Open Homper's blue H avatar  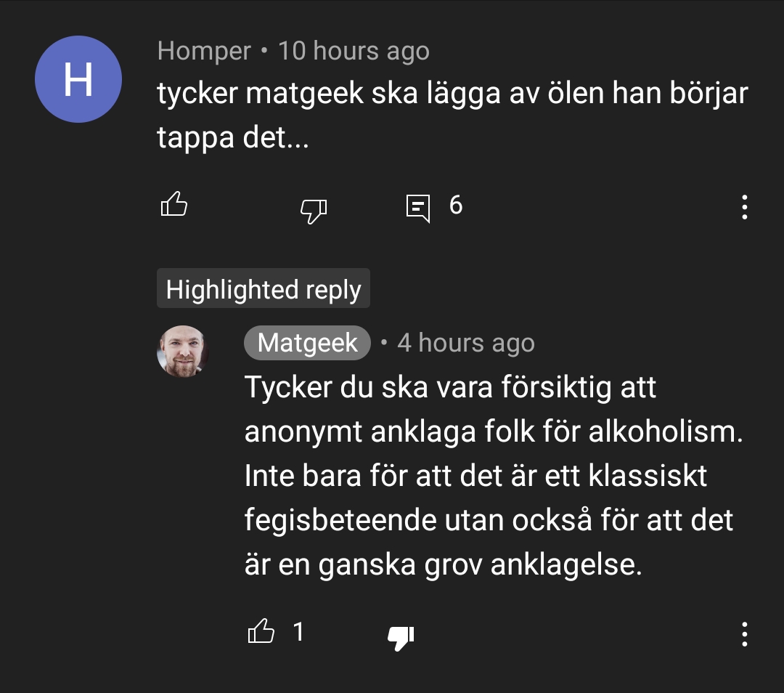[x=78, y=79]
